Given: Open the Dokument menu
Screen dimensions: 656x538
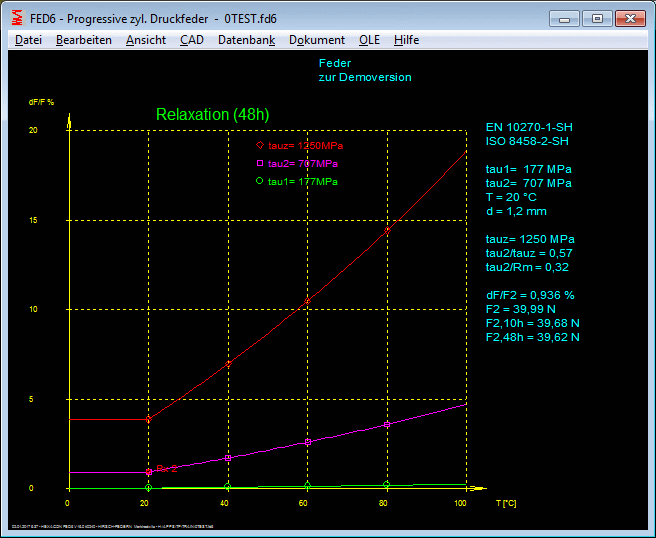Looking at the screenshot, I should tap(316, 40).
